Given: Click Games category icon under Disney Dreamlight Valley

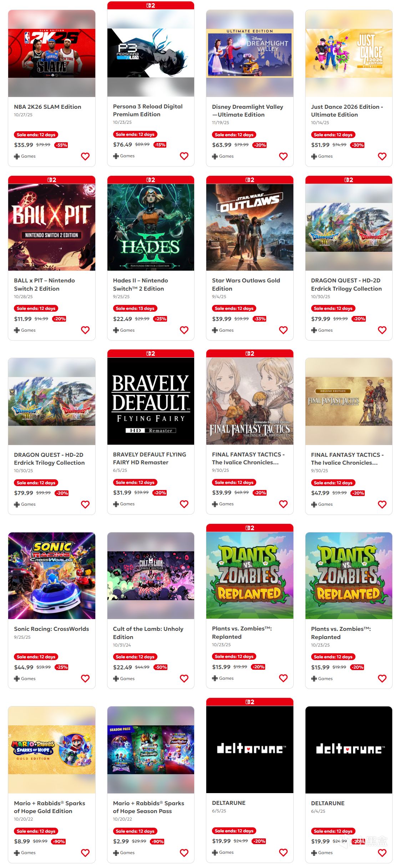Looking at the screenshot, I should pyautogui.click(x=215, y=156).
